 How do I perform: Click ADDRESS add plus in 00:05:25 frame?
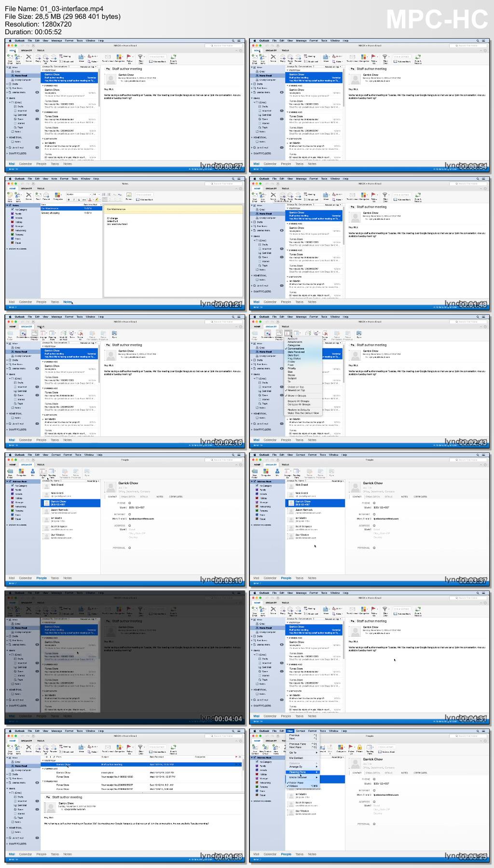(374, 802)
